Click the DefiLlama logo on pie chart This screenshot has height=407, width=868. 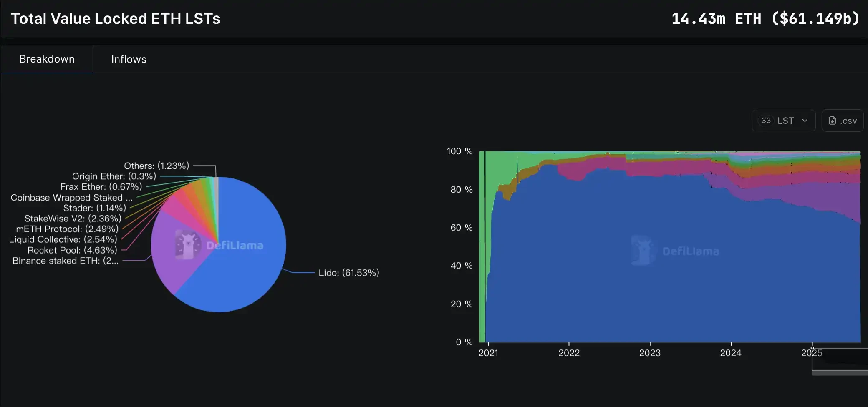tap(220, 245)
